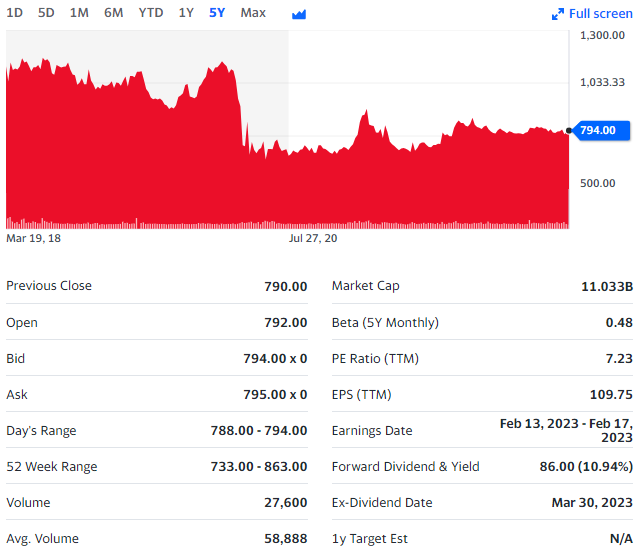Click the Earnings Date label
Viewport: 643px width, 558px height.
tap(372, 431)
